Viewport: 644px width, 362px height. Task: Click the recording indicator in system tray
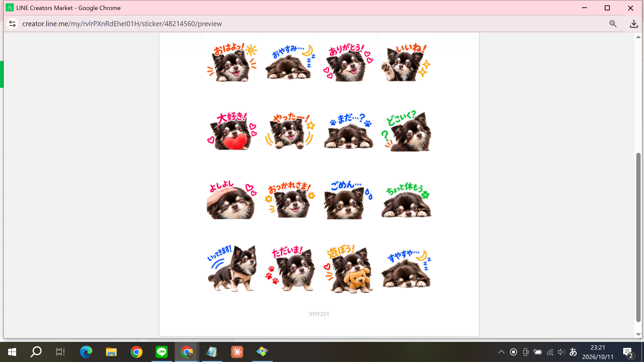(x=514, y=352)
